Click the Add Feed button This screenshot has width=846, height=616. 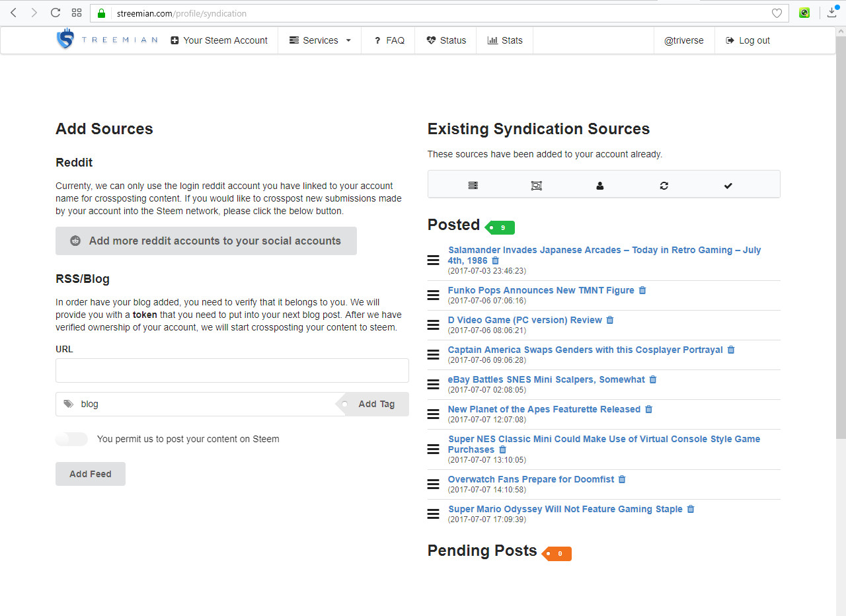91,474
